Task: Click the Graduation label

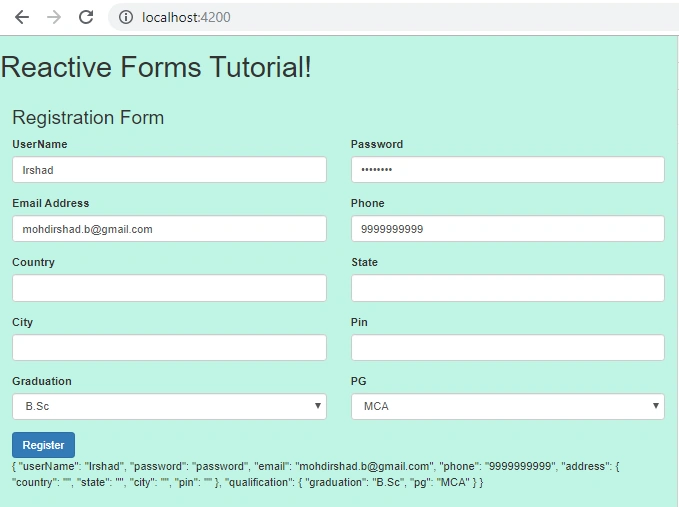Action: (42, 381)
